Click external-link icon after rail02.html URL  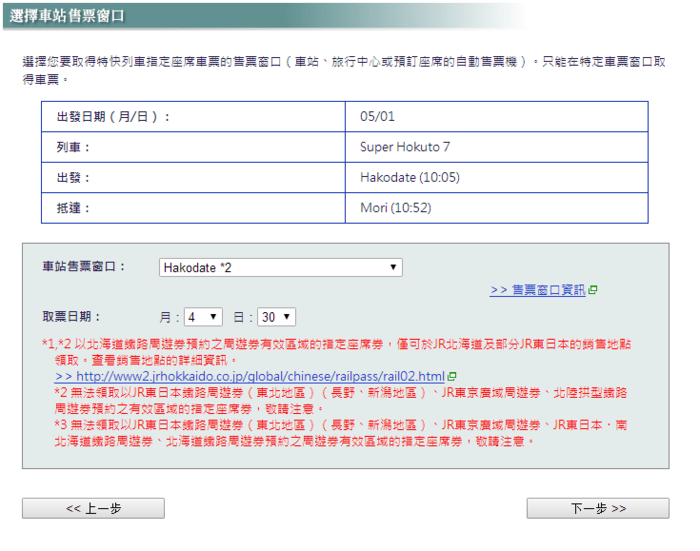451,377
